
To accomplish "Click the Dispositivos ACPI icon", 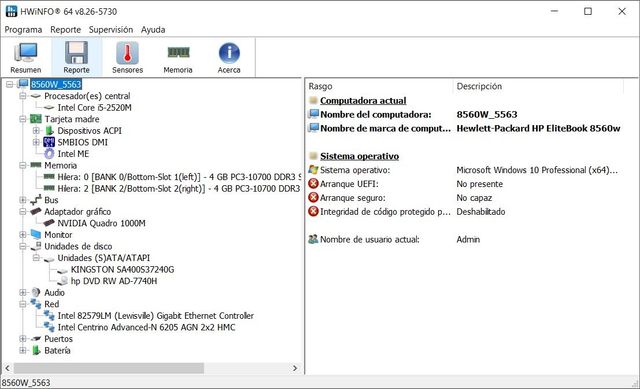I will click(49, 131).
